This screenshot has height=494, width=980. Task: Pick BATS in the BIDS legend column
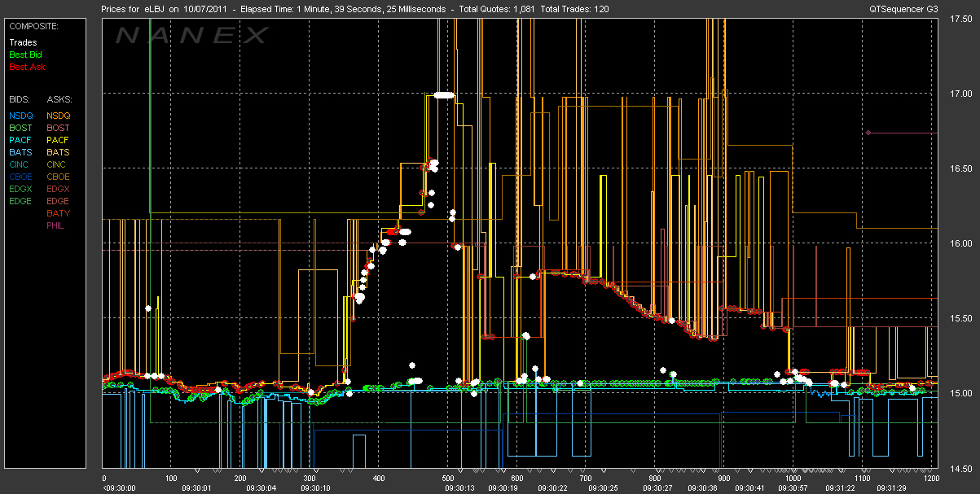pyautogui.click(x=20, y=152)
